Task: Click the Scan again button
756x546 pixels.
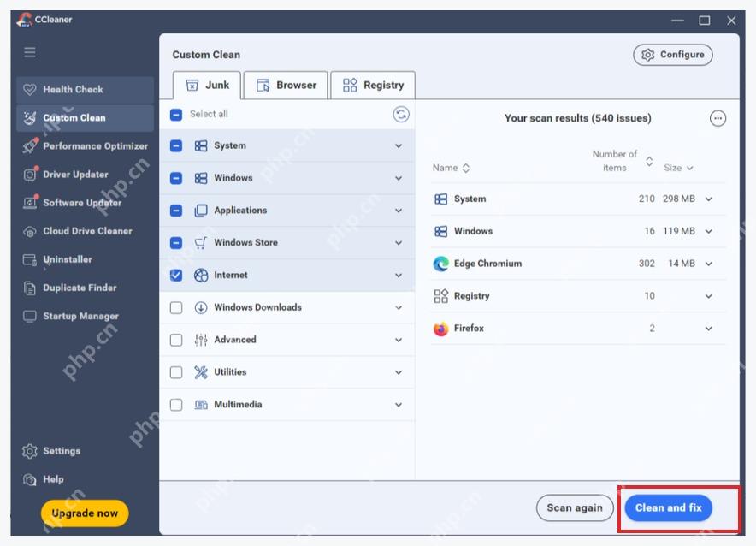Action: tap(575, 507)
